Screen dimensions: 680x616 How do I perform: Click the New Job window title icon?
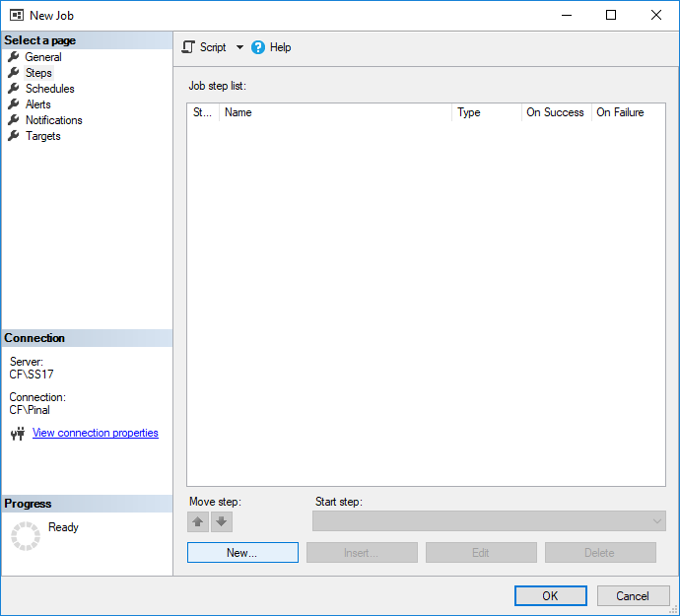pos(17,15)
